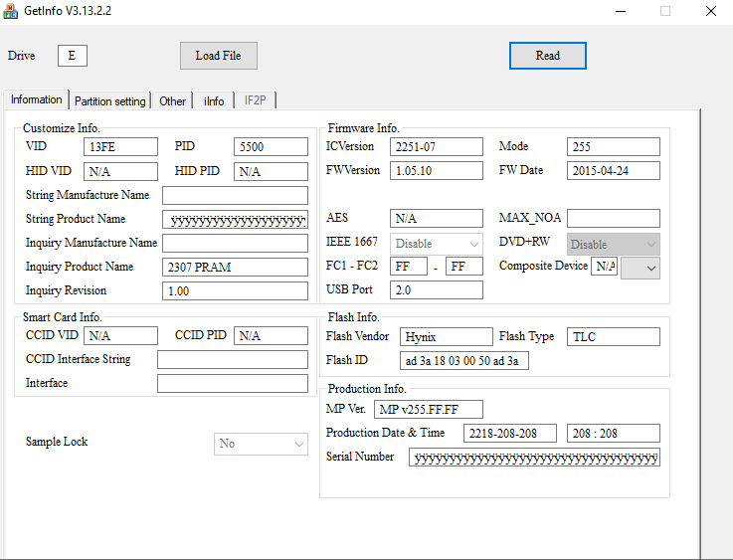This screenshot has width=733, height=560.
Task: Click the PID field showing 5500
Action: pos(271,147)
